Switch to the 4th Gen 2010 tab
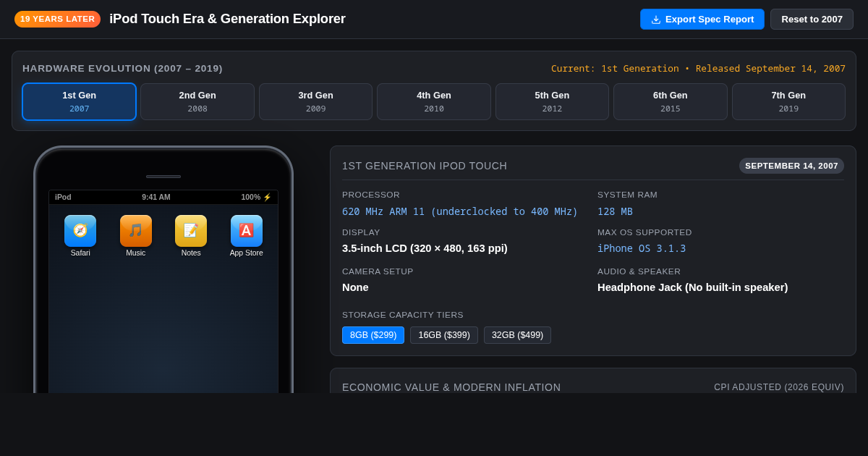 click(434, 101)
